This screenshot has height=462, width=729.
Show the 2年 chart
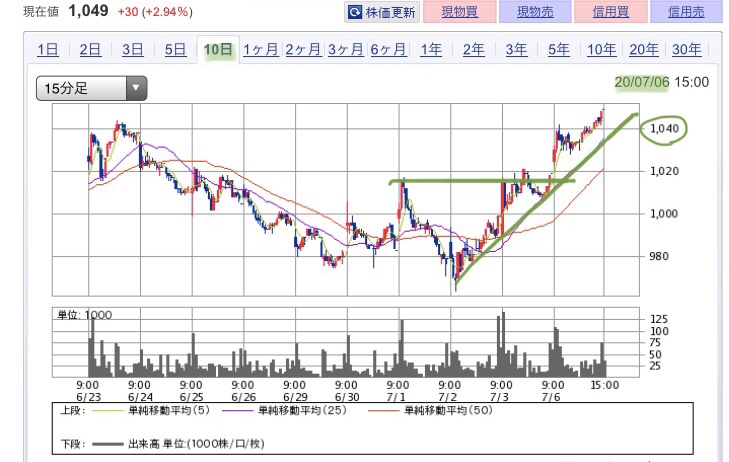(x=473, y=49)
